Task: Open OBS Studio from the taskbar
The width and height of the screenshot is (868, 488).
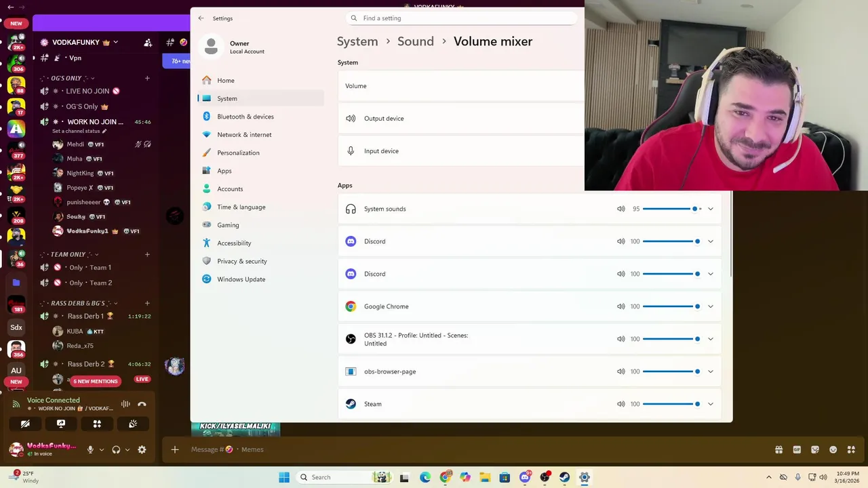Action: [x=545, y=477]
